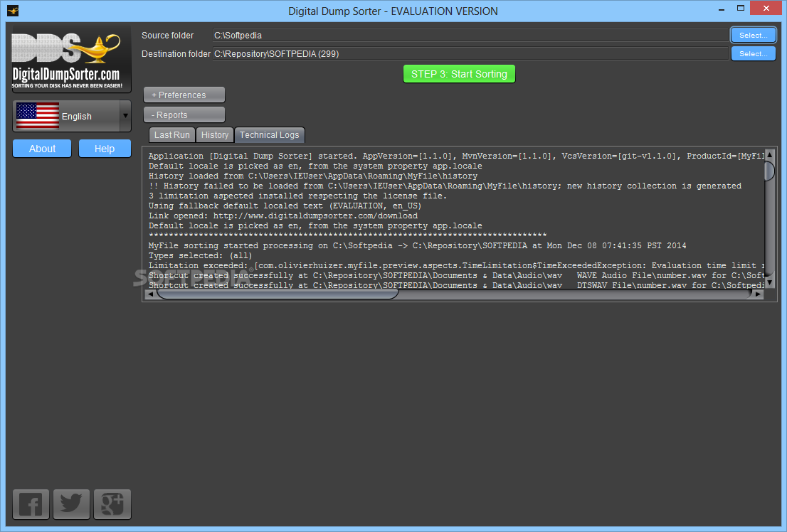Viewport: 787px width, 532px height.
Task: Click the About button
Action: [x=42, y=149]
